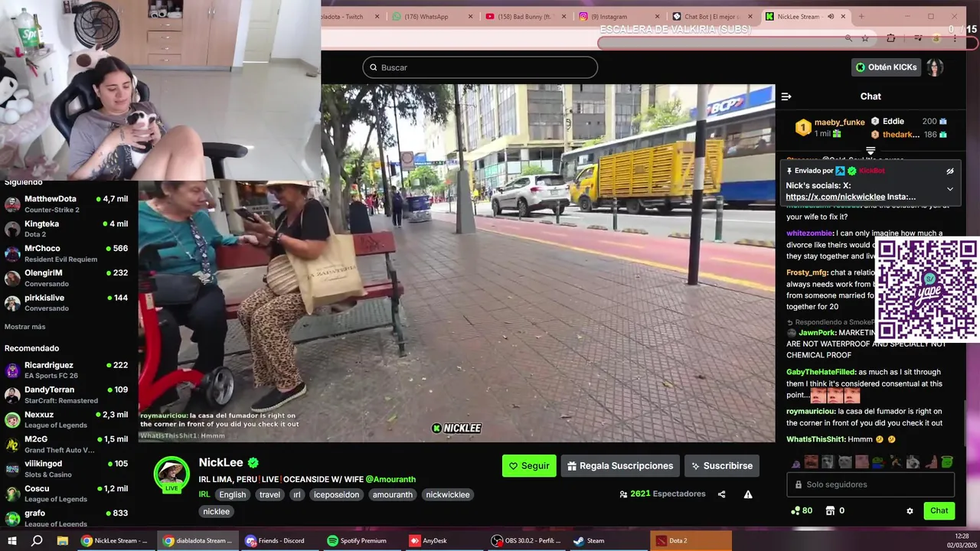Click the Solo seguidores chat input
Image resolution: width=980 pixels, height=551 pixels.
[x=871, y=484]
